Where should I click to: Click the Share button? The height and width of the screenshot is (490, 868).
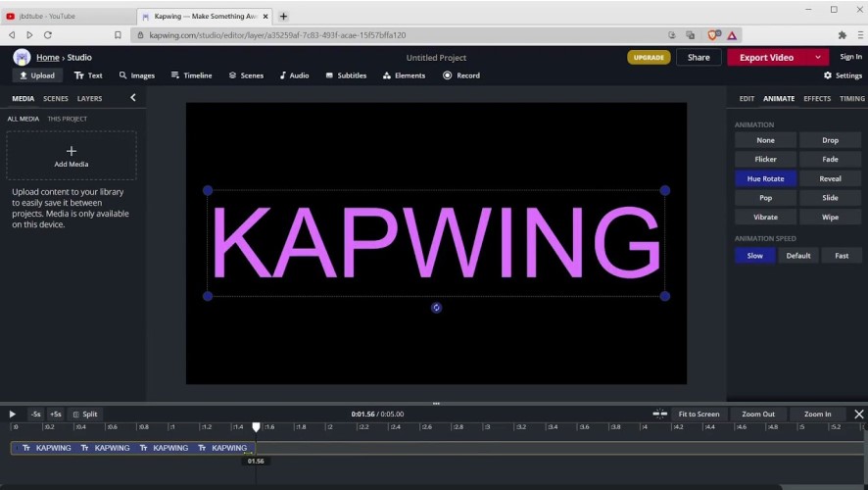699,57
